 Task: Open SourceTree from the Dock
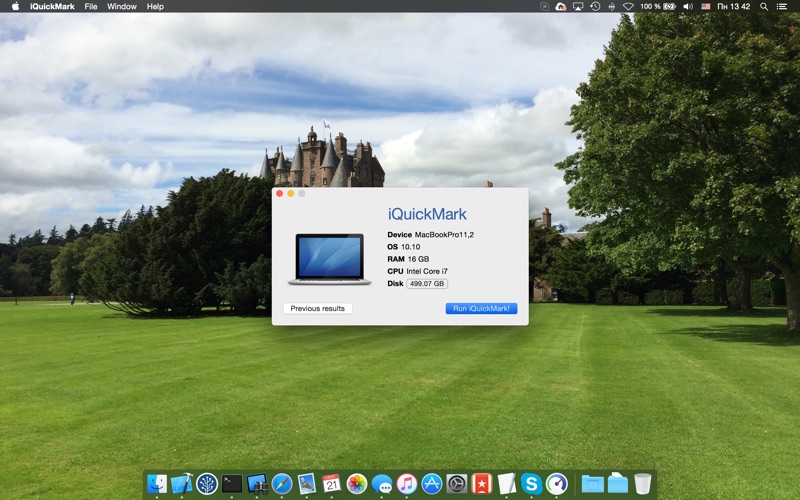point(207,483)
